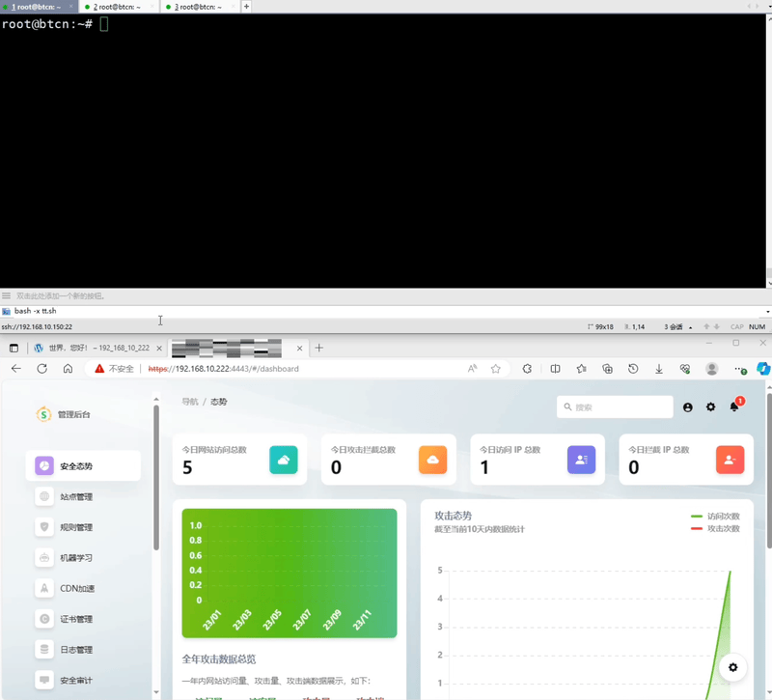Click the sidebar scroll down arrow

click(156, 692)
